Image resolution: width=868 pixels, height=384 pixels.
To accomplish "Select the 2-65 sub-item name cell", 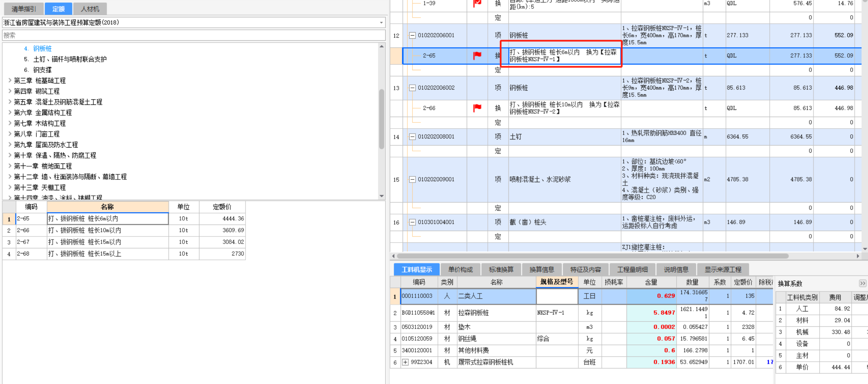I will (x=564, y=56).
